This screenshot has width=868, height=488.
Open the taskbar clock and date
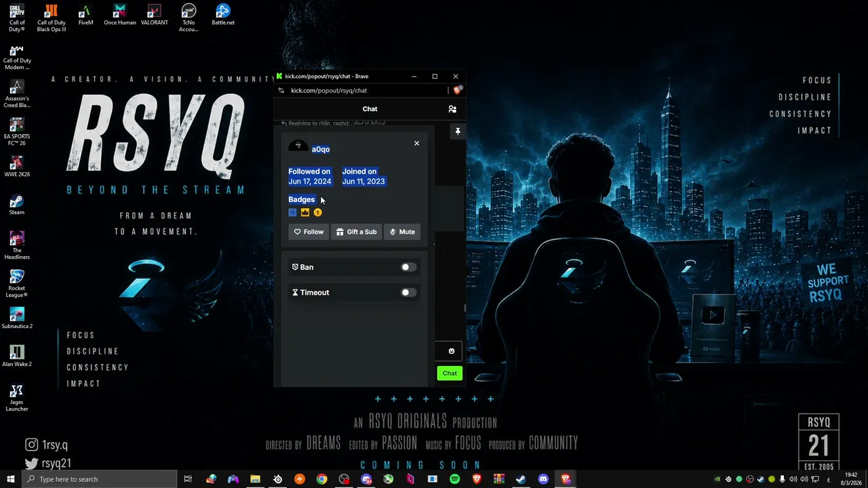[852, 479]
